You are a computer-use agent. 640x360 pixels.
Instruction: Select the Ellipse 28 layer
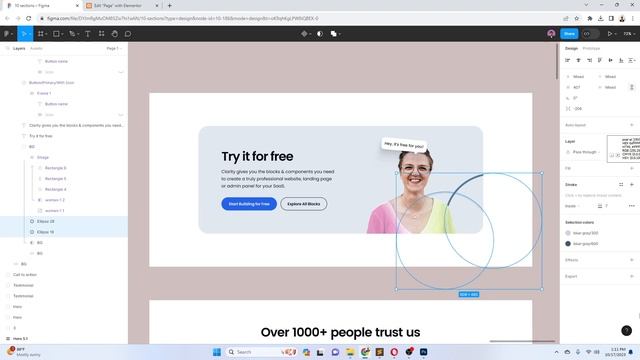64,221
